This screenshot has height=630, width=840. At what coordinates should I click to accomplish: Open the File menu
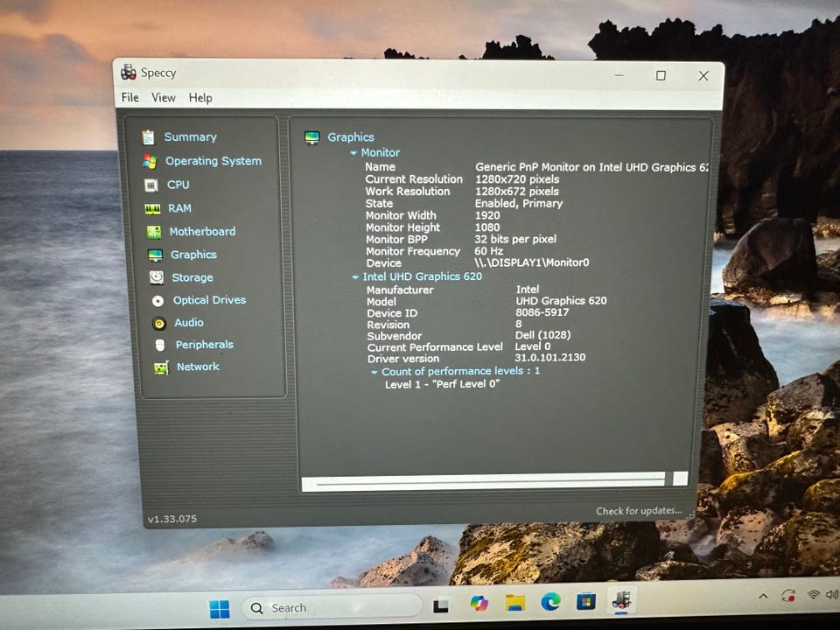click(130, 97)
